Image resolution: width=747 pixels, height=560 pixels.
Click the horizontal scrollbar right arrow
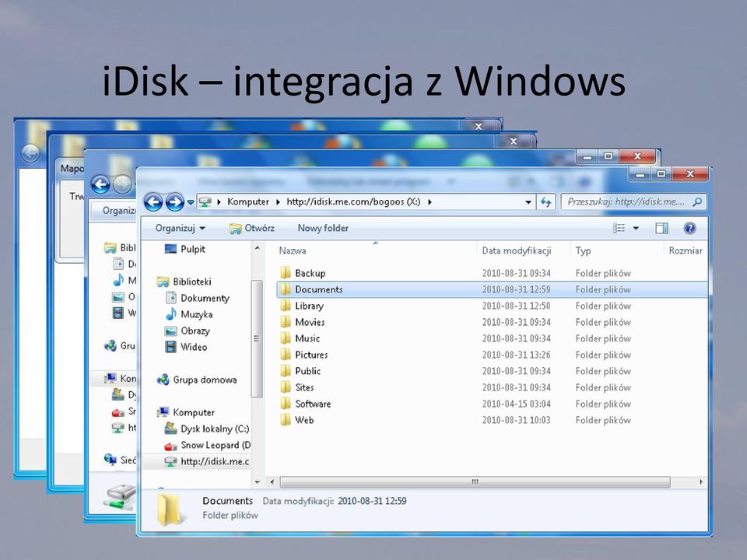pos(701,482)
